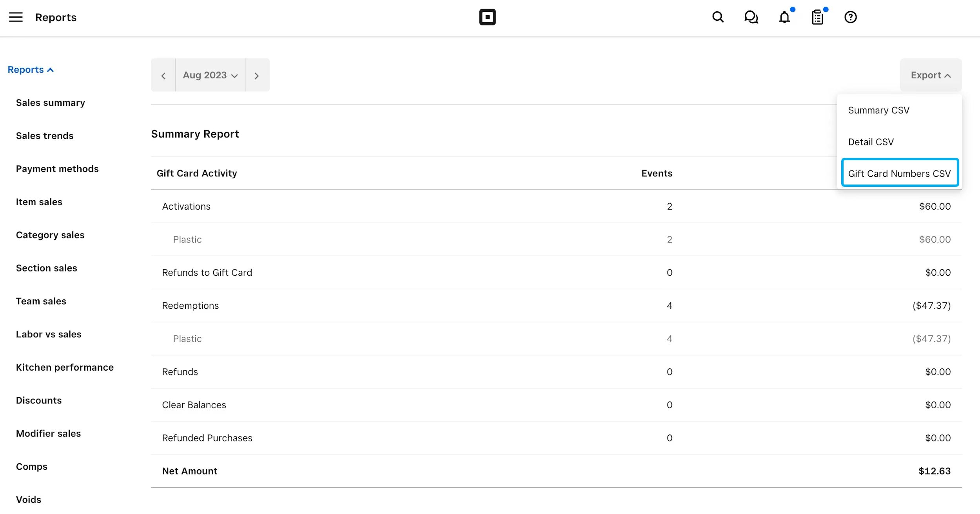Open the help question mark icon
The image size is (980, 514).
click(850, 17)
